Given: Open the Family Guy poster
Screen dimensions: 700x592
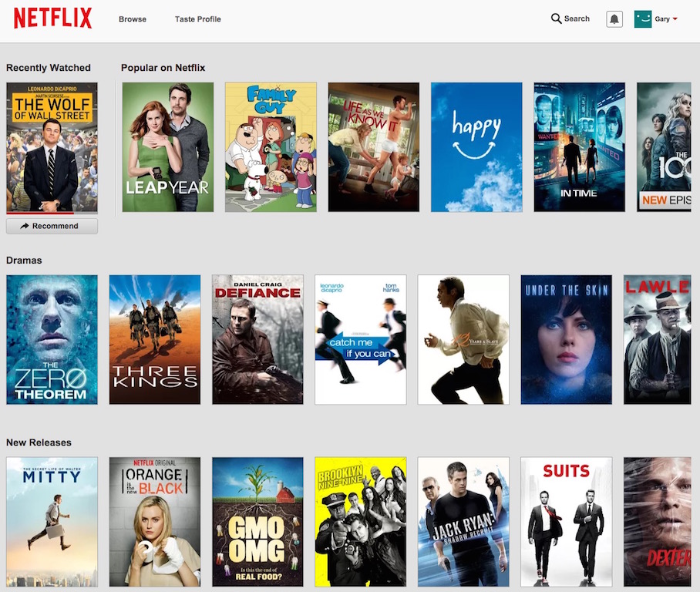Looking at the screenshot, I should click(271, 147).
